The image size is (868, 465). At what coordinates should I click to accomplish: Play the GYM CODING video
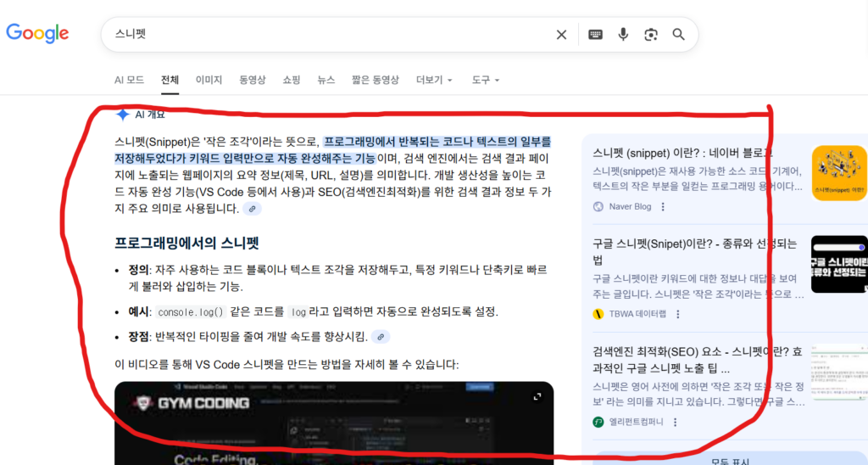click(x=334, y=424)
